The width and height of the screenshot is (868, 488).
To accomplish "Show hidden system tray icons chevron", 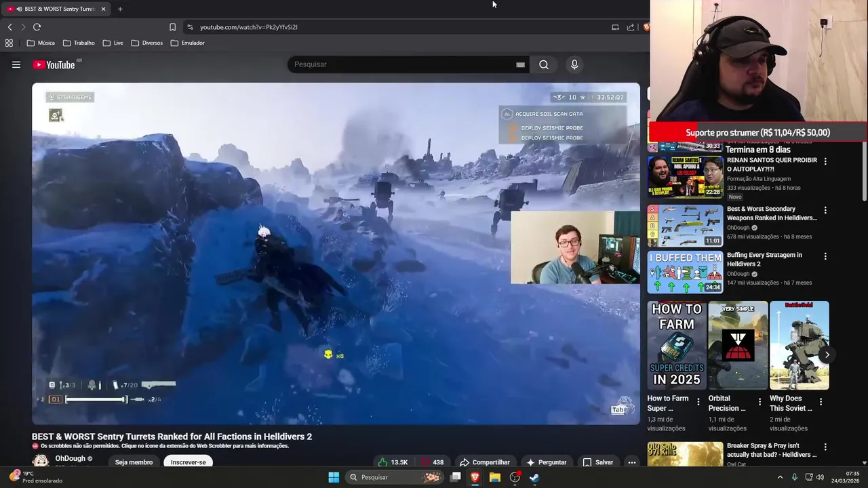I will [780, 477].
